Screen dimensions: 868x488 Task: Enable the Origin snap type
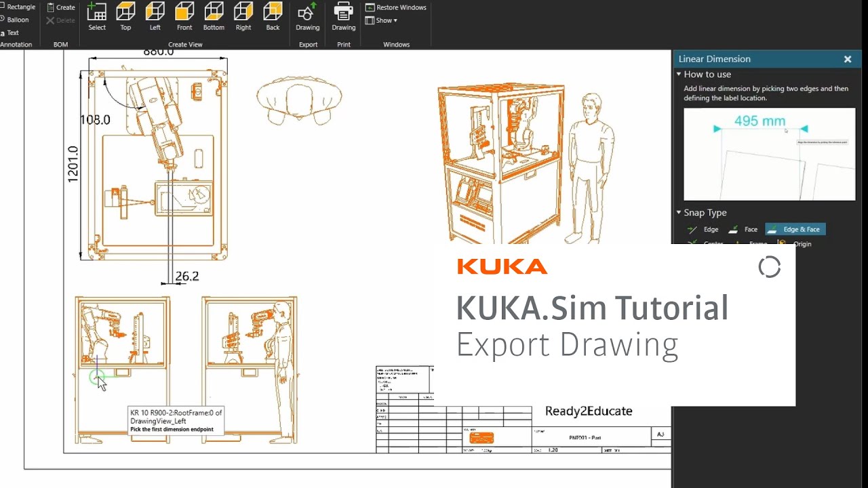pyautogui.click(x=795, y=243)
